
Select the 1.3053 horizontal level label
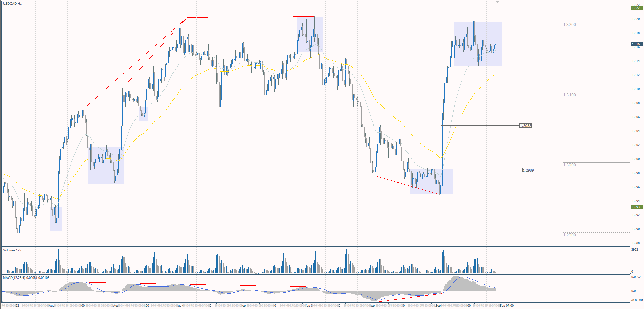[526, 126]
